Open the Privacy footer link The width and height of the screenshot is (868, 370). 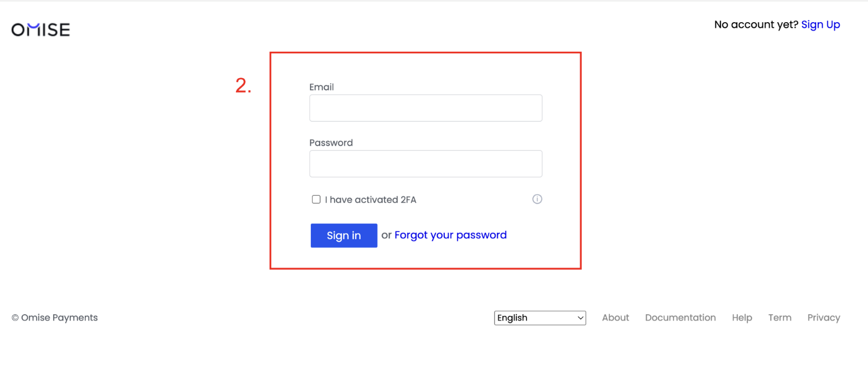click(824, 318)
